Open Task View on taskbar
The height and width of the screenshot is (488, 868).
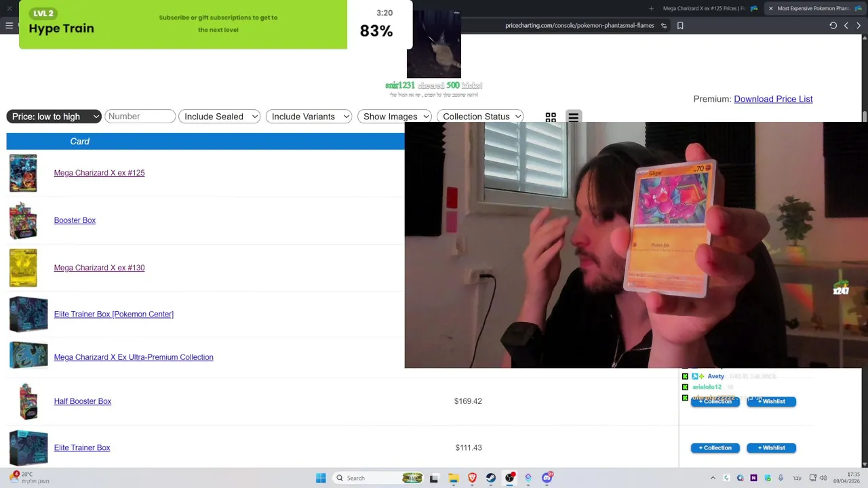click(x=434, y=478)
